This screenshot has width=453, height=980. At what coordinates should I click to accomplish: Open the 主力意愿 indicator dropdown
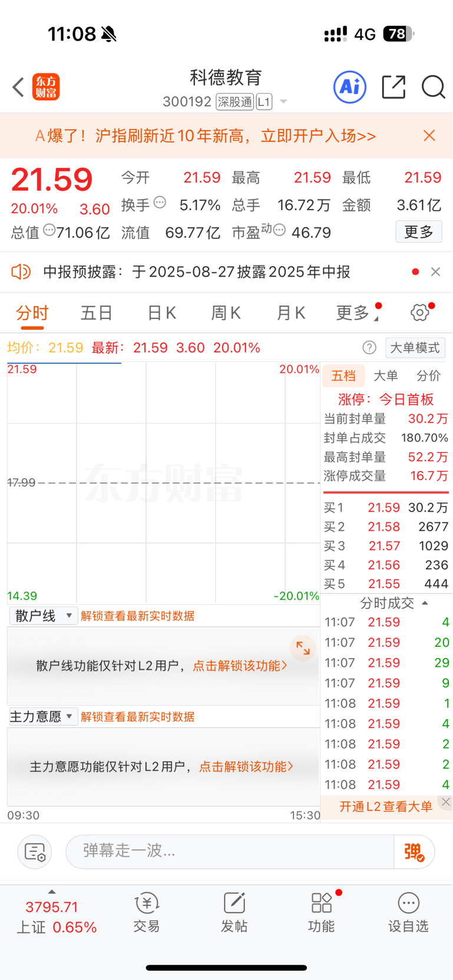coord(44,716)
